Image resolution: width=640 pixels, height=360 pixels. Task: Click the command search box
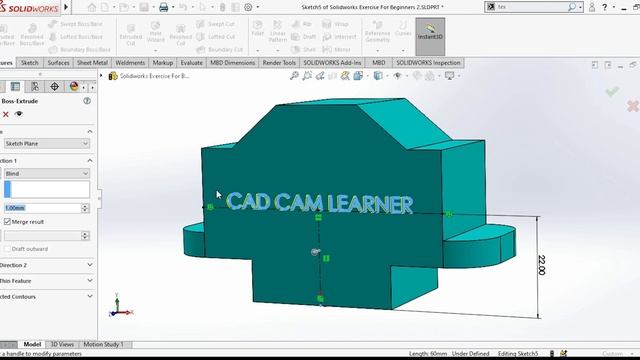click(531, 7)
